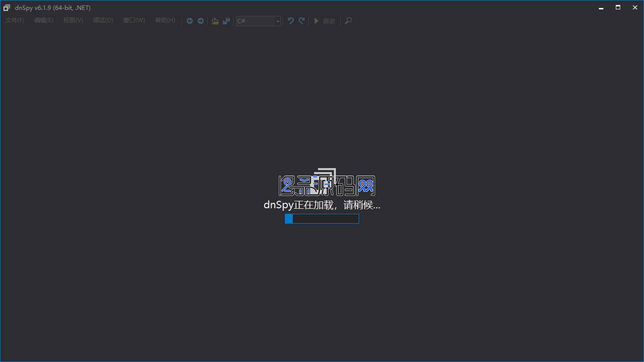This screenshot has height=362, width=644.
Task: Click the redo icon
Action: (302, 21)
